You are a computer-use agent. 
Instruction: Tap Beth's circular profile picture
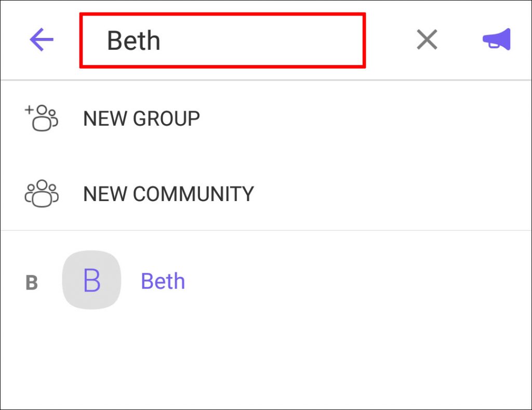tap(91, 280)
